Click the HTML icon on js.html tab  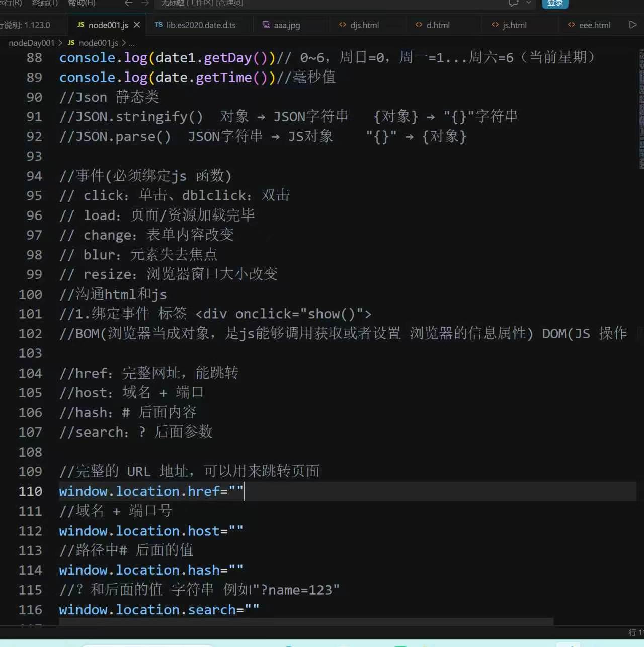pyautogui.click(x=495, y=25)
